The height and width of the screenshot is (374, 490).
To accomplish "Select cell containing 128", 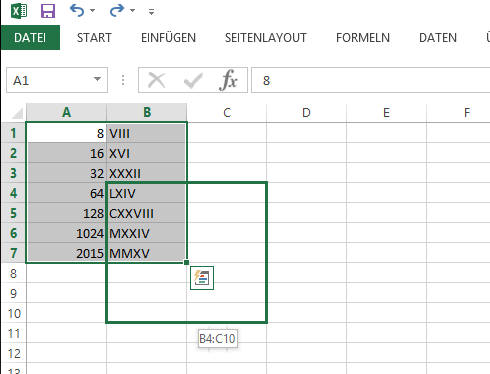I will [67, 213].
